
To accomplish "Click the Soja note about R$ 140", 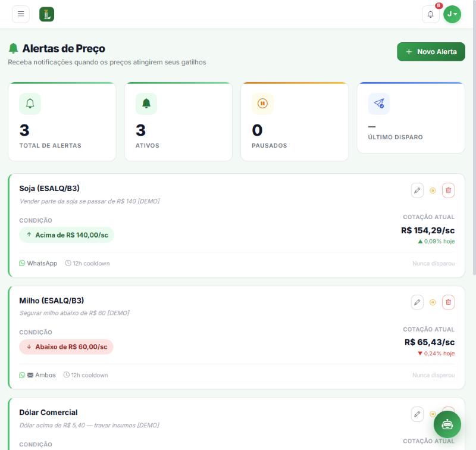I will (x=89, y=201).
